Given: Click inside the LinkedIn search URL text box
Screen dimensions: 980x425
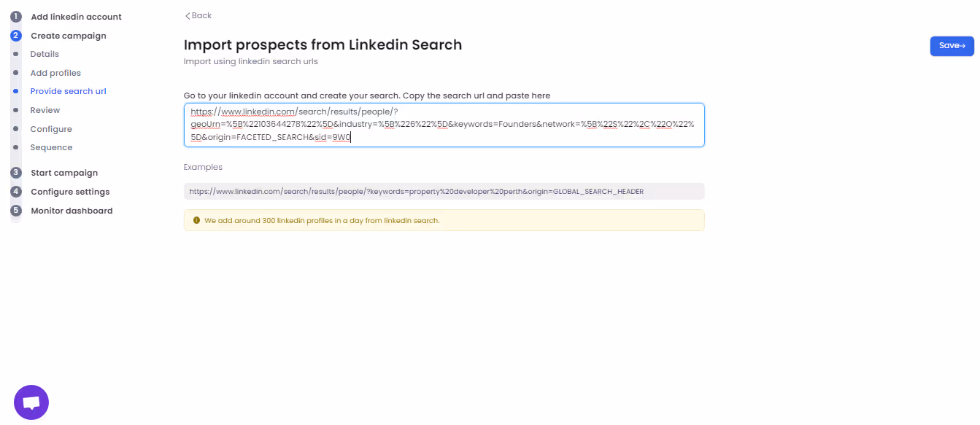Looking at the screenshot, I should [x=444, y=125].
